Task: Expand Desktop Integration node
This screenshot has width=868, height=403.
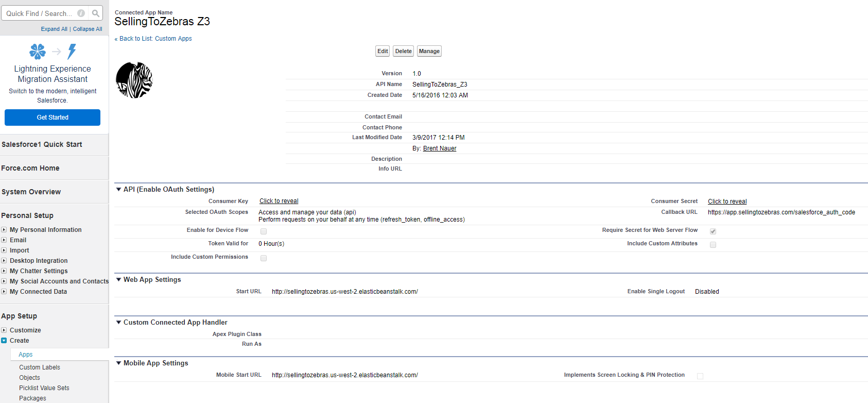Action: (4, 261)
